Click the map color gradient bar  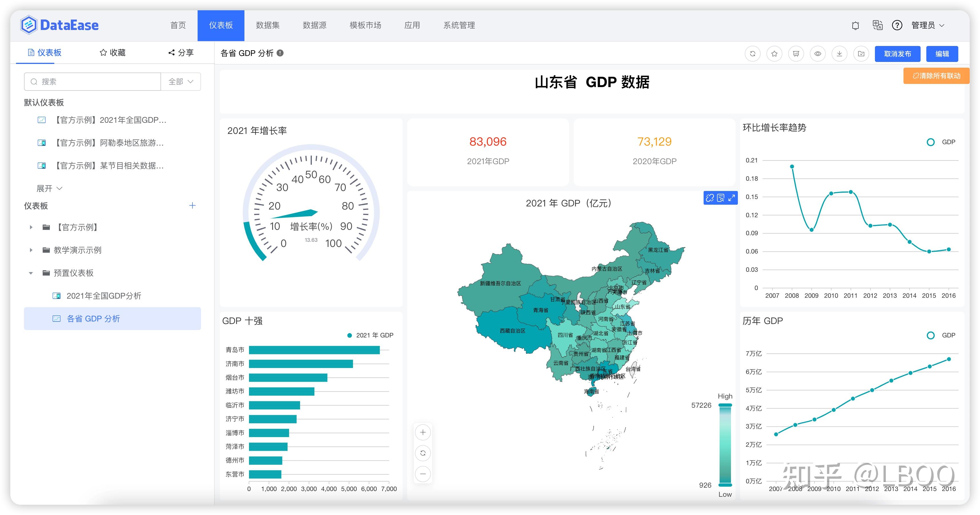coord(725,445)
